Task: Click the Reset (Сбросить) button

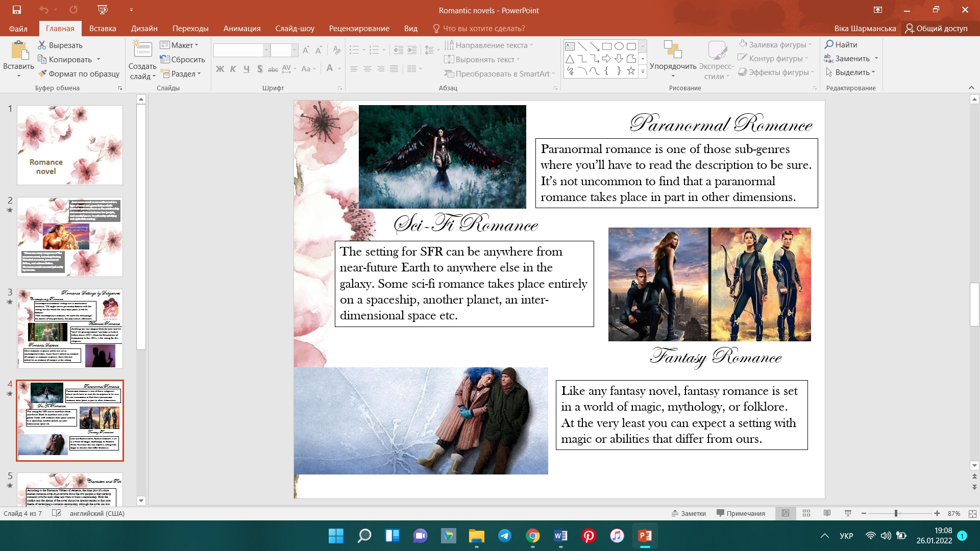Action: pos(182,59)
